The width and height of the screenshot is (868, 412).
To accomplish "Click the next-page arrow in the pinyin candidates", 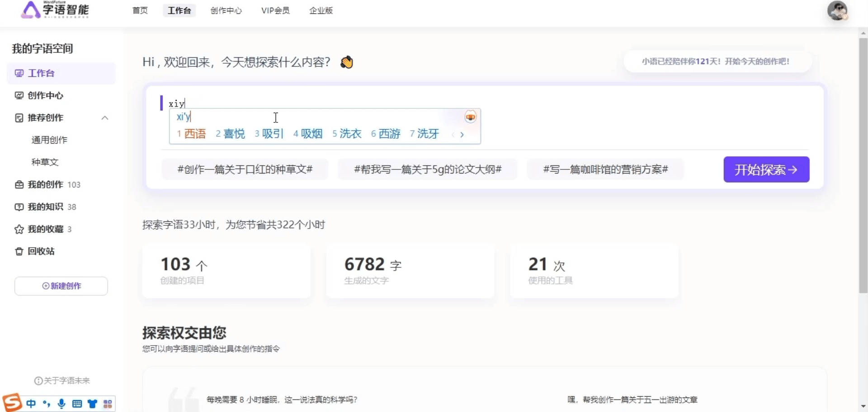I will (462, 134).
